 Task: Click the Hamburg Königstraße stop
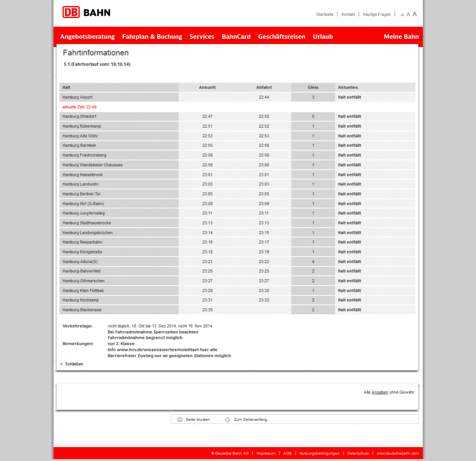click(x=82, y=252)
